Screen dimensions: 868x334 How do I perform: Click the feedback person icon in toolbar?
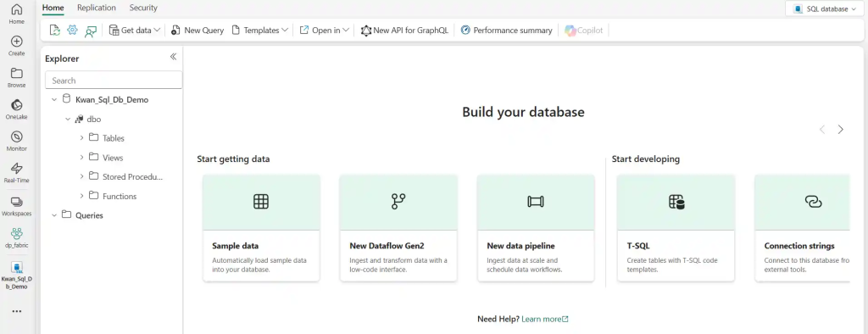pyautogui.click(x=90, y=31)
